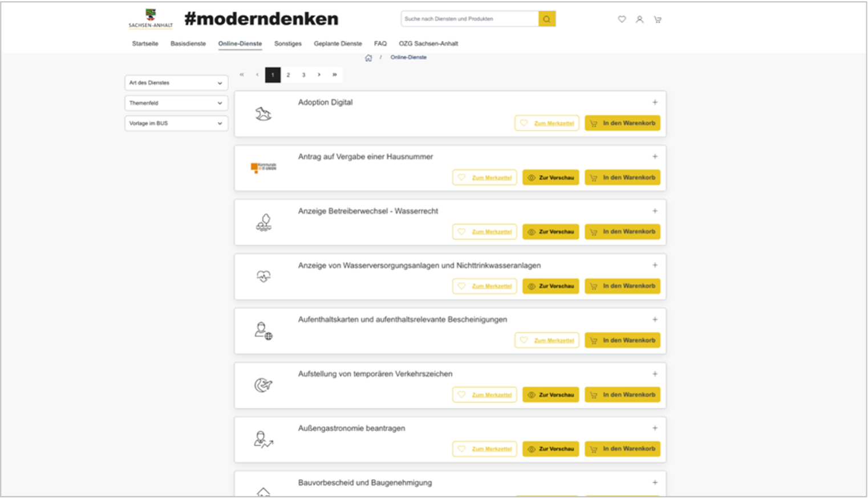The image size is (868, 498).
Task: Add Aufenthaltskarten entry to Warenkorb
Action: (x=623, y=340)
